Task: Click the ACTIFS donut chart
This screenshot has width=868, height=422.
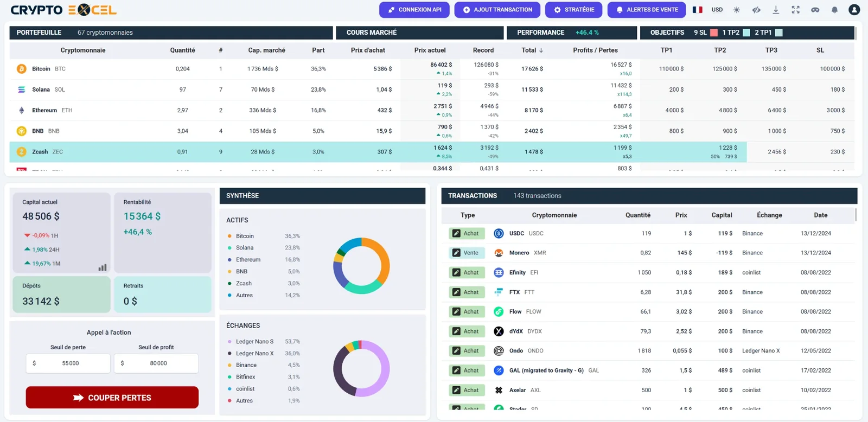Action: point(361,266)
